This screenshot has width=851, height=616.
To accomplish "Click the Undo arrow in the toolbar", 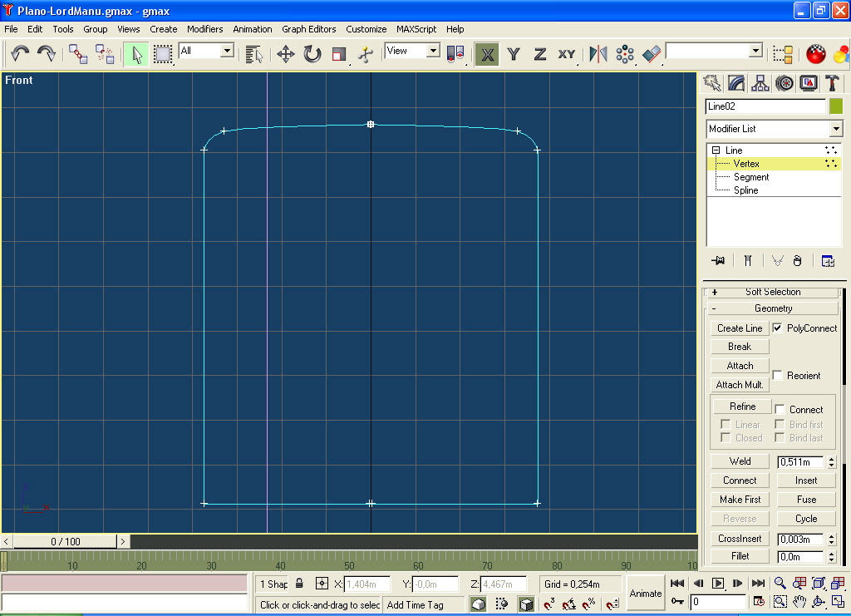I will tap(20, 54).
